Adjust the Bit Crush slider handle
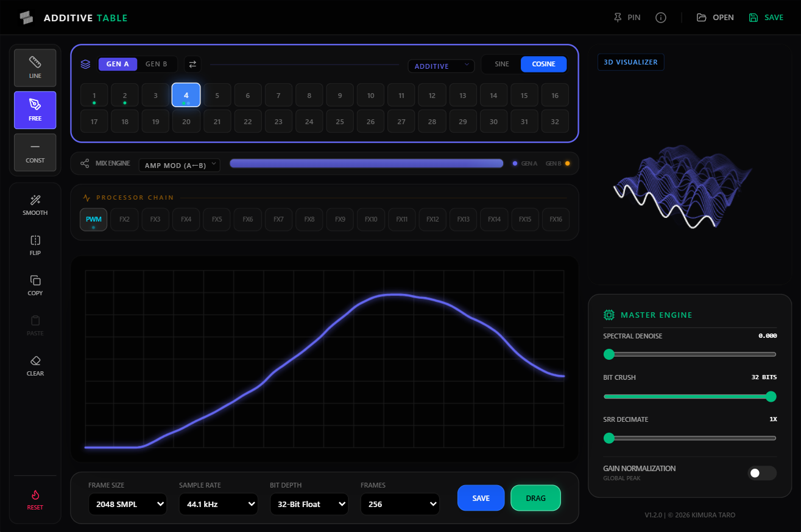Image resolution: width=801 pixels, height=532 pixels. (771, 396)
